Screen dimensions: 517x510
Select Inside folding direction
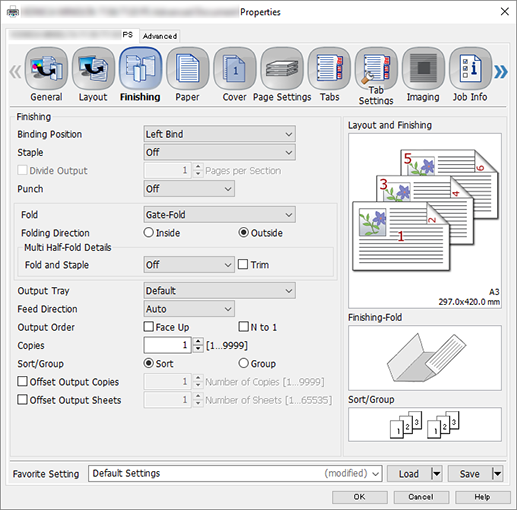(x=149, y=232)
